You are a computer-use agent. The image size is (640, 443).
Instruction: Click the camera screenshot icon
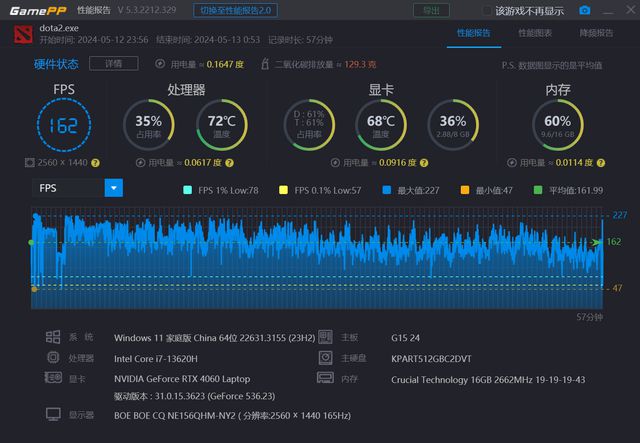[585, 11]
